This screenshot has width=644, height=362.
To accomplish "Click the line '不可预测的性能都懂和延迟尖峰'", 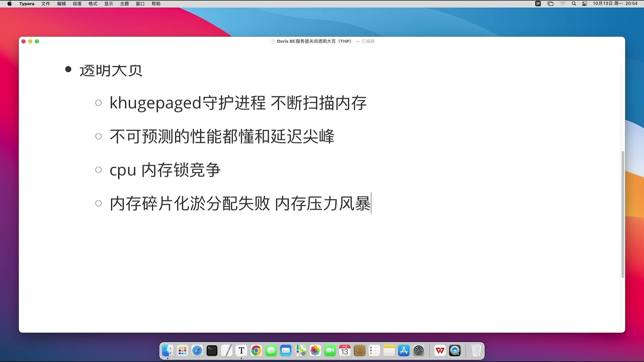I will (222, 137).
